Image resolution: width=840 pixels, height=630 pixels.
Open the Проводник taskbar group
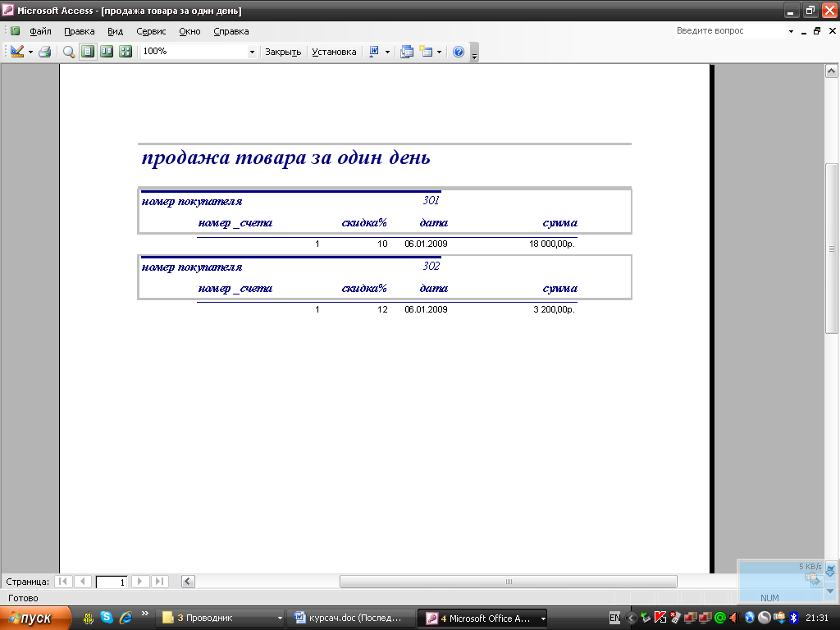coord(221,619)
